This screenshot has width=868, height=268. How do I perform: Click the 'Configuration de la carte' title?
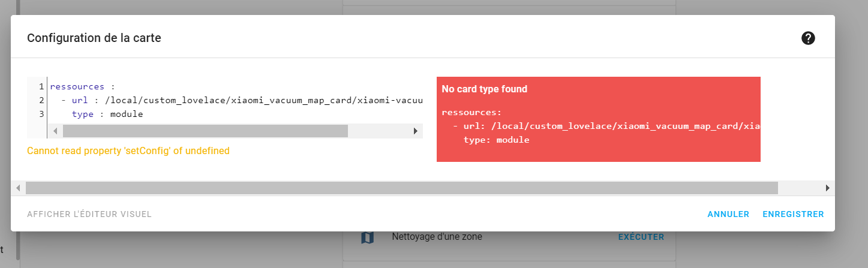pos(94,38)
